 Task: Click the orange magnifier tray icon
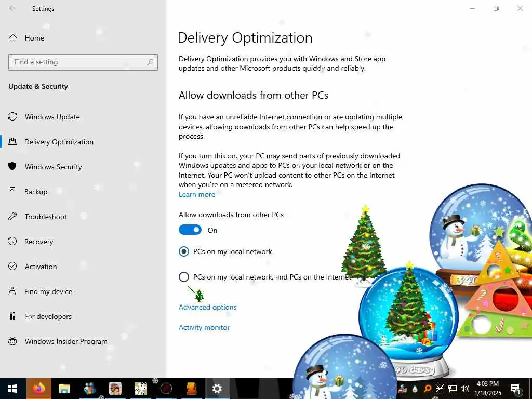pyautogui.click(x=428, y=389)
